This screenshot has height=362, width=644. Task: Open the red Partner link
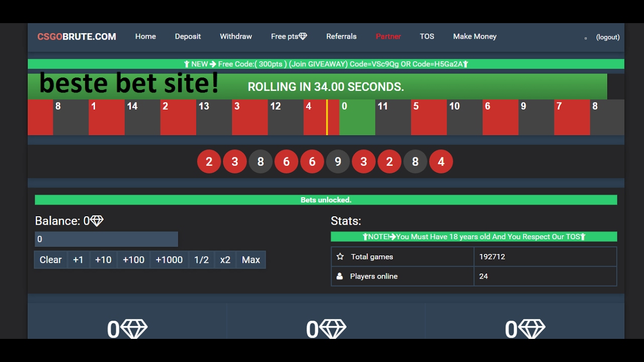[388, 37]
